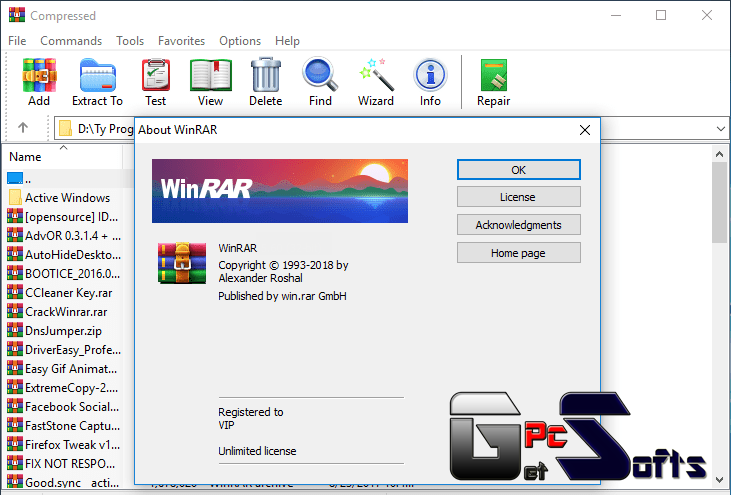Click the WinRAR sunset banner image

click(280, 191)
